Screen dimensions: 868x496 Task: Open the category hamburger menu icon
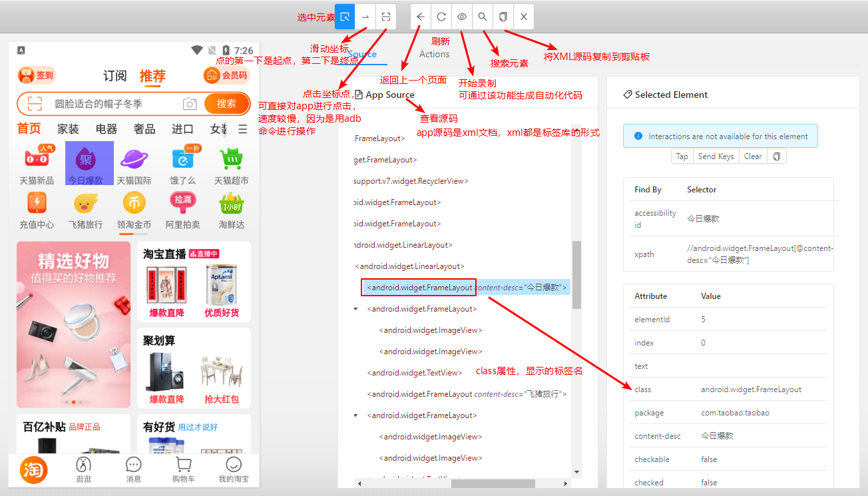click(242, 129)
